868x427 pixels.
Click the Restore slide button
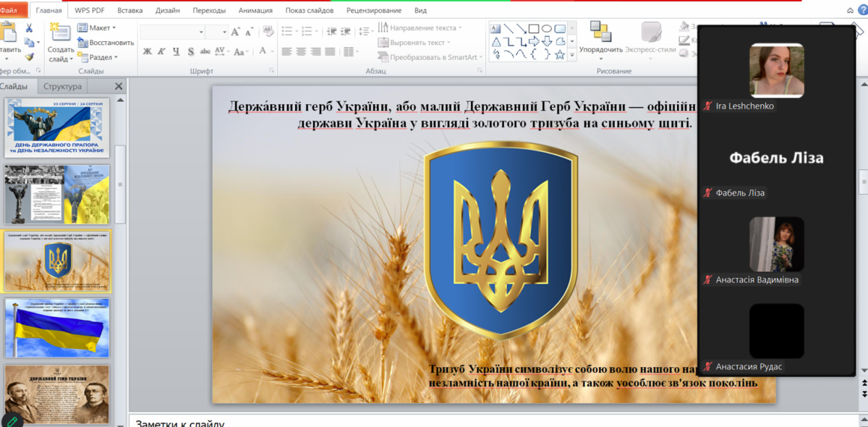[x=106, y=43]
